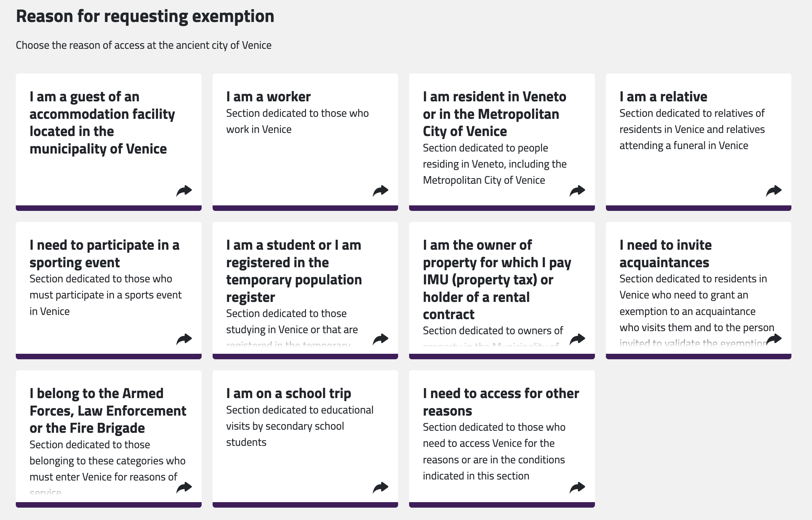Screen dimensions: 812x520
Task: Choose the Armed Forces, Law Enforcement heading
Action: pos(108,411)
